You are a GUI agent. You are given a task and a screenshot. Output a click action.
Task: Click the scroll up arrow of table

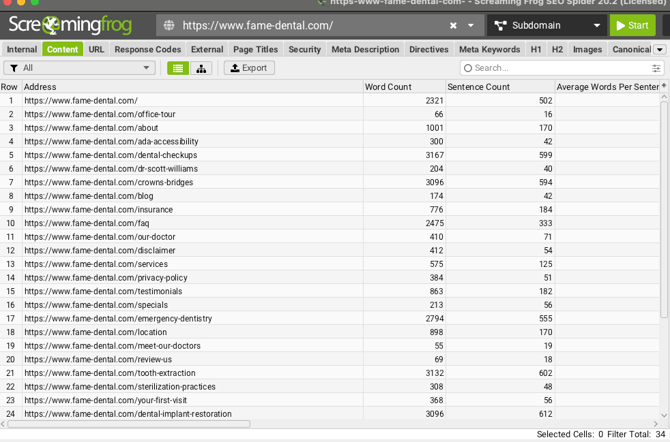(x=664, y=97)
